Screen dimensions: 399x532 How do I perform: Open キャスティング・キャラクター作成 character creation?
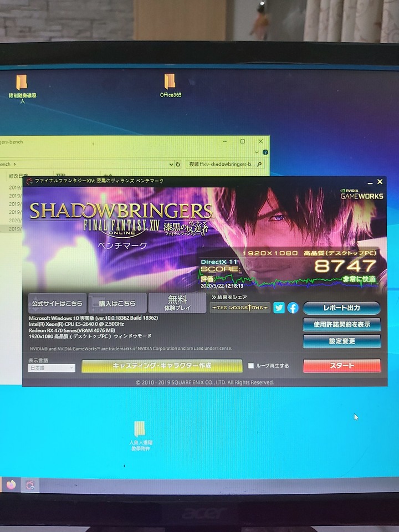[162, 366]
